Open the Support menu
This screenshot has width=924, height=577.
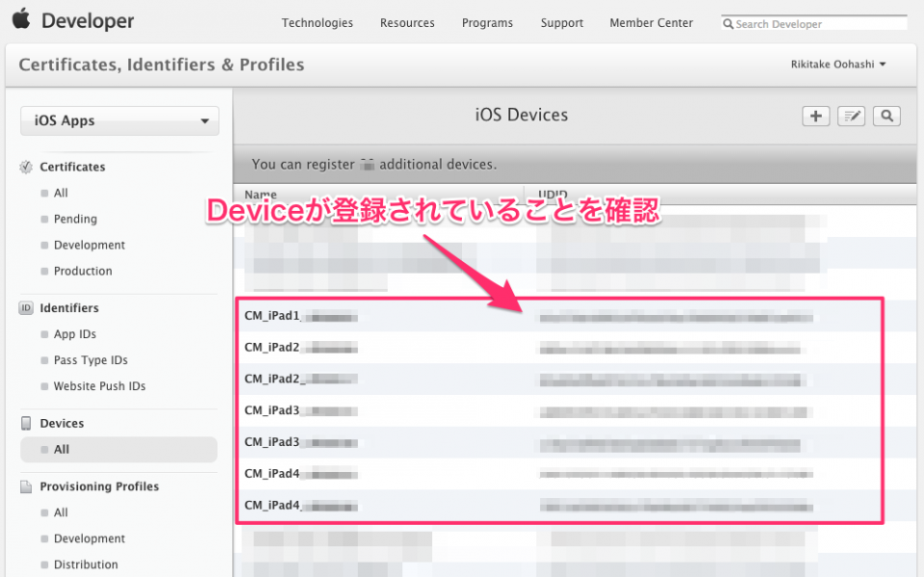561,23
